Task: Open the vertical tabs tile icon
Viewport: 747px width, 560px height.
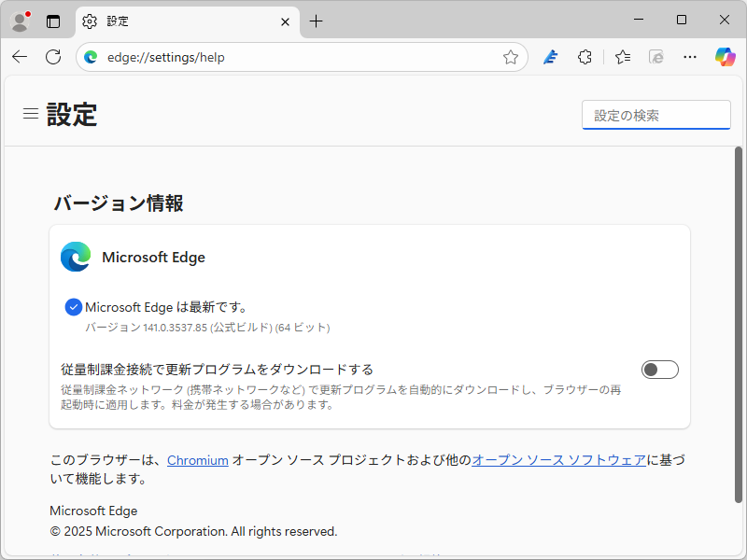Action: (x=52, y=21)
